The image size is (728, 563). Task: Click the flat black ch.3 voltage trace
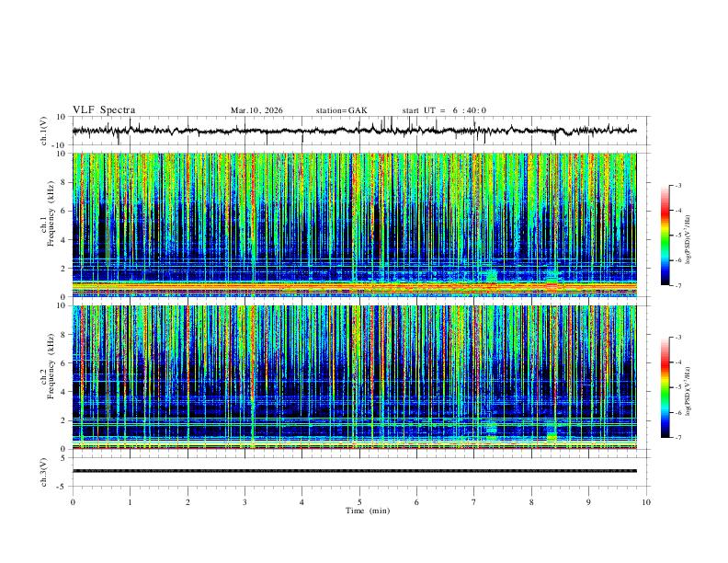click(355, 471)
